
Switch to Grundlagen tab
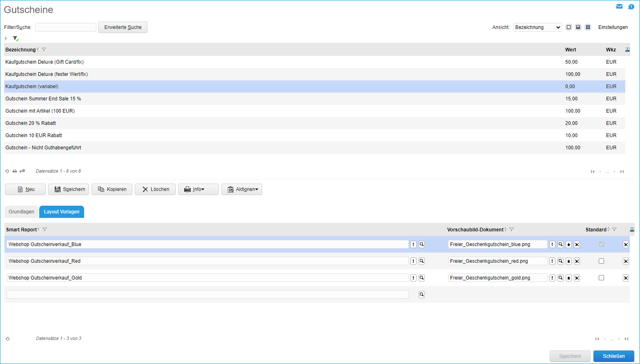click(22, 212)
